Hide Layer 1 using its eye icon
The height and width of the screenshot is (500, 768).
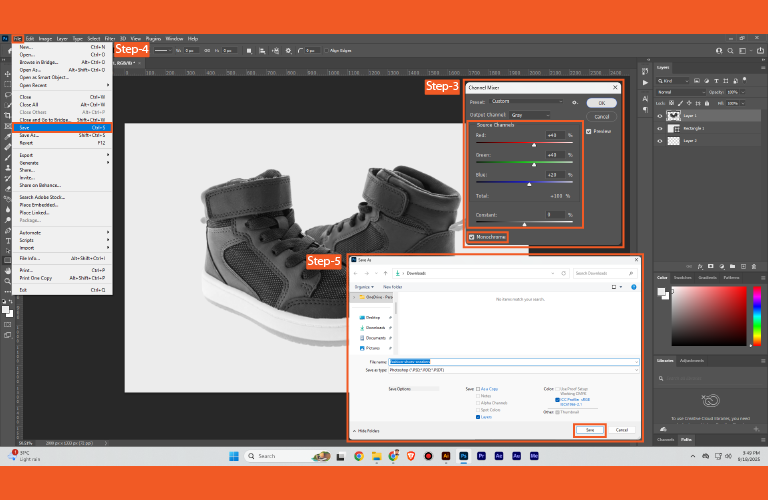point(659,116)
